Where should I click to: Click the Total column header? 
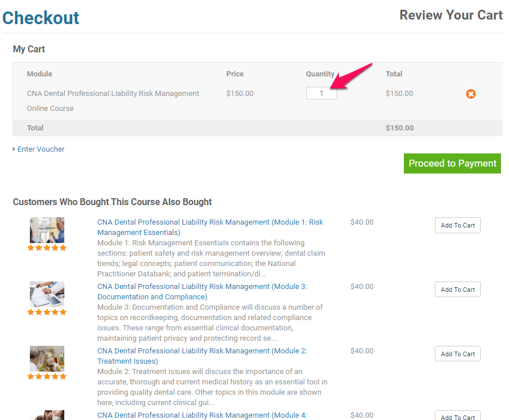[x=394, y=74]
